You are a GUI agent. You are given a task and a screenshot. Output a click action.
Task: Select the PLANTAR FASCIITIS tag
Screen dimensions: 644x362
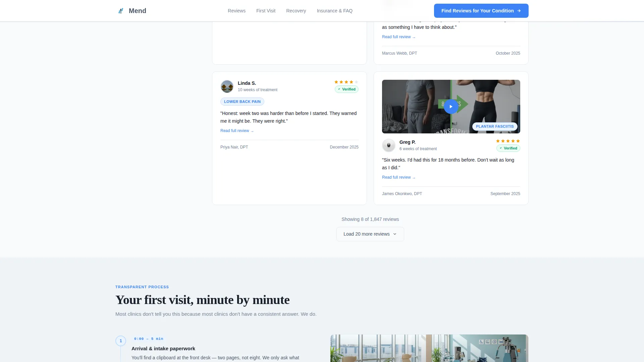click(x=495, y=126)
